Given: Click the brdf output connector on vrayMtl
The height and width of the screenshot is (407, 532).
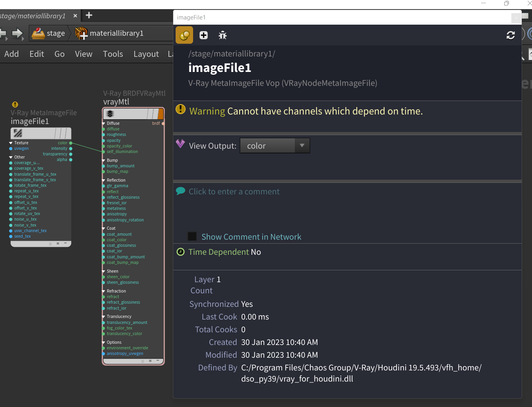Looking at the screenshot, I should 163,123.
